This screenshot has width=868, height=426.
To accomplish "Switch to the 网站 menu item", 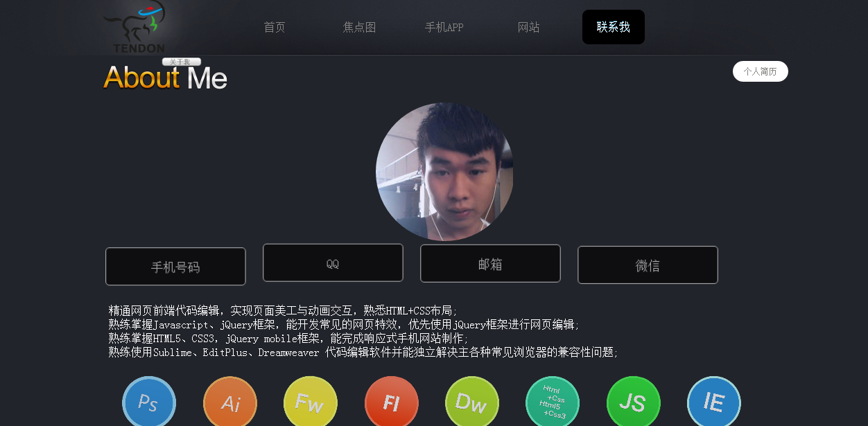I will click(x=528, y=28).
